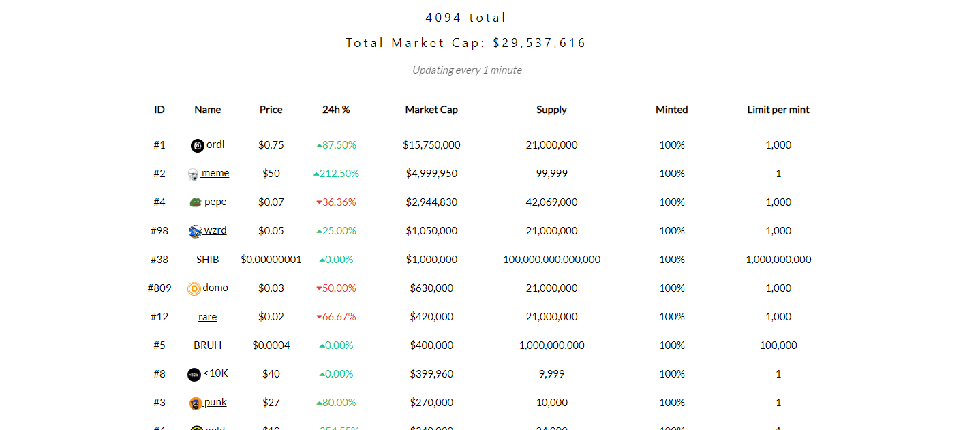The image size is (980, 430).
Task: Click the punk token avatar icon
Action: point(196,403)
